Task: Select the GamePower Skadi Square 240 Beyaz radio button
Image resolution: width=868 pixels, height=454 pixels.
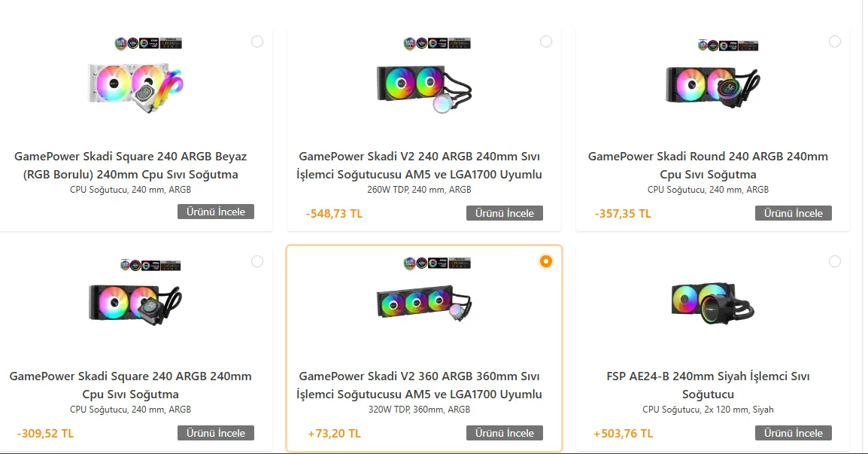Action: pos(257,41)
